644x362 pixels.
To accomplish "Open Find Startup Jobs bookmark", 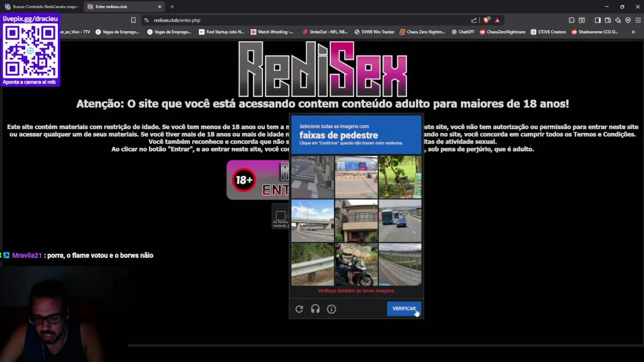I will [221, 32].
